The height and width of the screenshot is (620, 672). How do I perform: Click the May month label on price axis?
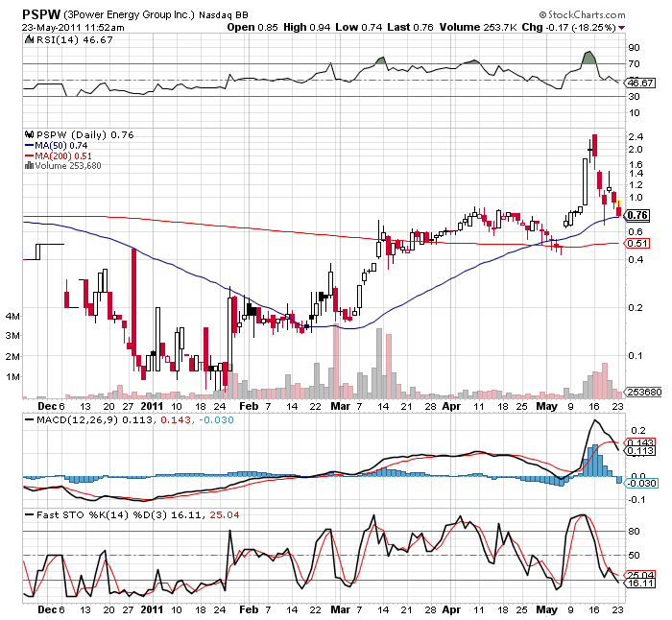click(x=547, y=406)
